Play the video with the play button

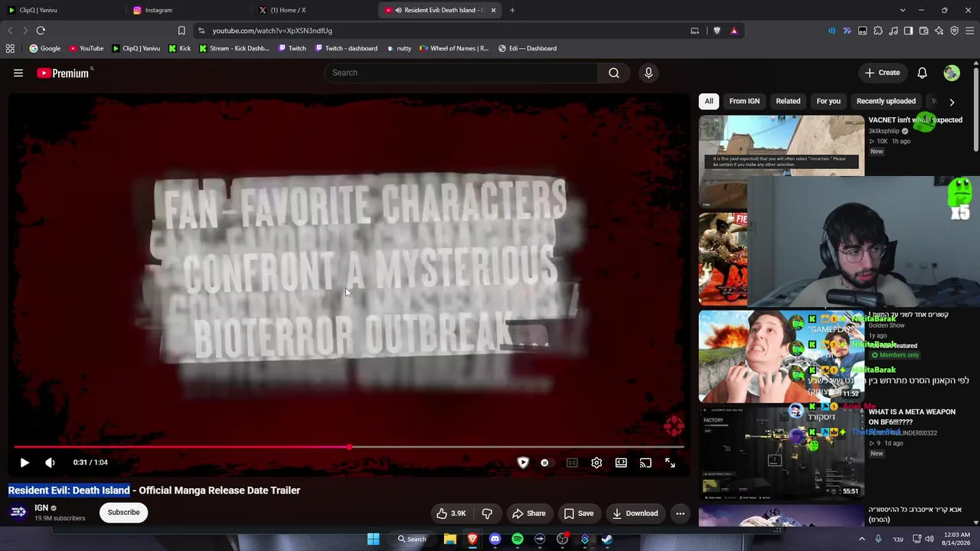tap(24, 462)
